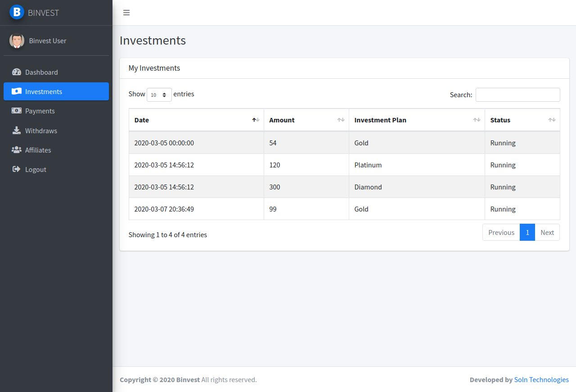Open the Soln Technologies link
Screen dimensions: 576x392
click(x=541, y=380)
